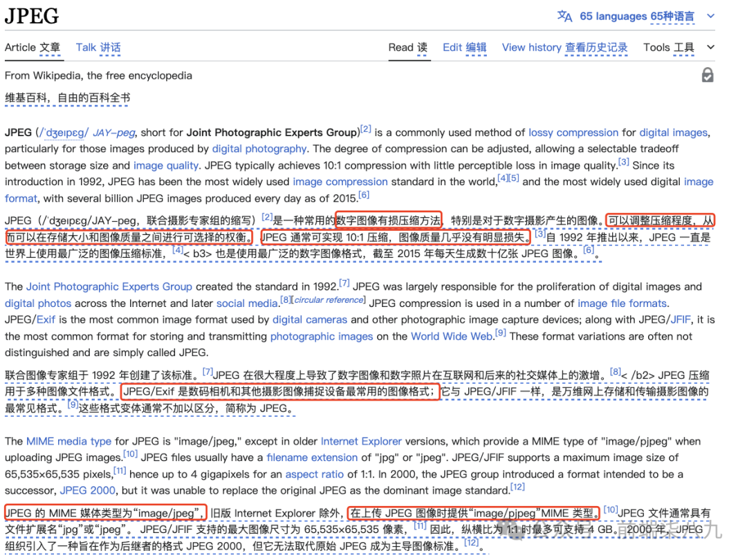Click the page protection lock icon
This screenshot has width=747, height=560.
tap(708, 75)
